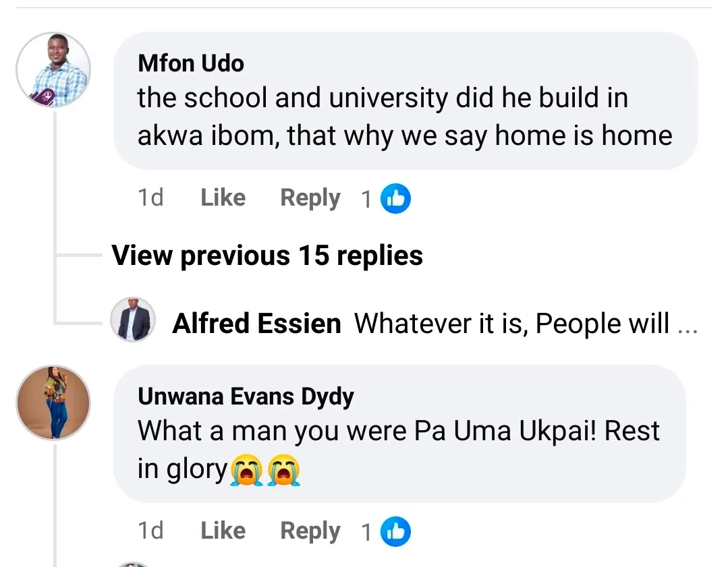Reply to Mfon Udo's comment
728x567 pixels.
tap(310, 198)
